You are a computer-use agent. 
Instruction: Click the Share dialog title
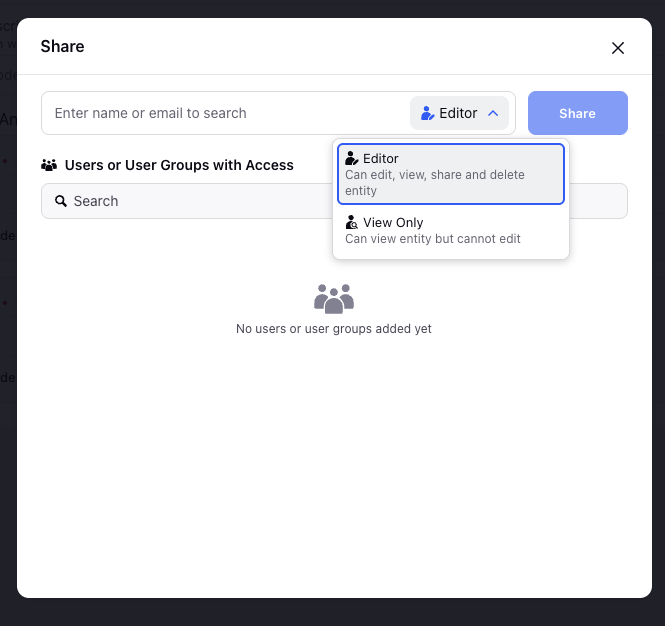(62, 46)
